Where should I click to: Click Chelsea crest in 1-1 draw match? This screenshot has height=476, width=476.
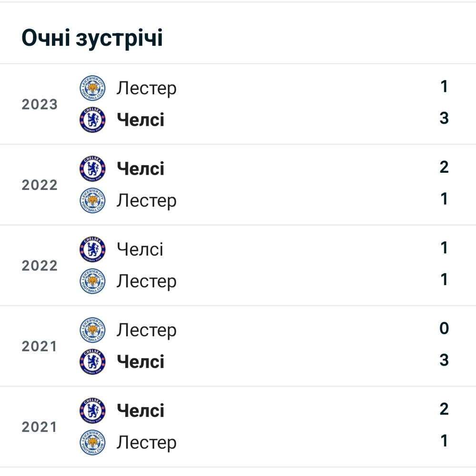(93, 249)
